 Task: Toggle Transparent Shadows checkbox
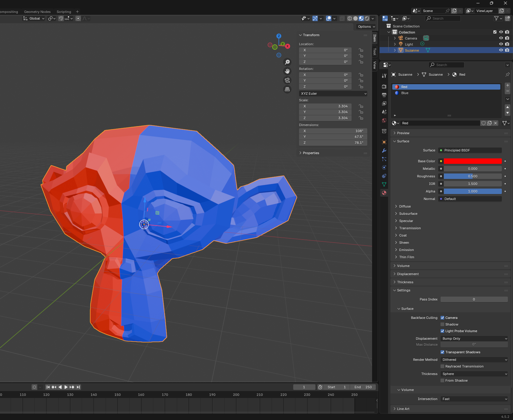tap(442, 352)
